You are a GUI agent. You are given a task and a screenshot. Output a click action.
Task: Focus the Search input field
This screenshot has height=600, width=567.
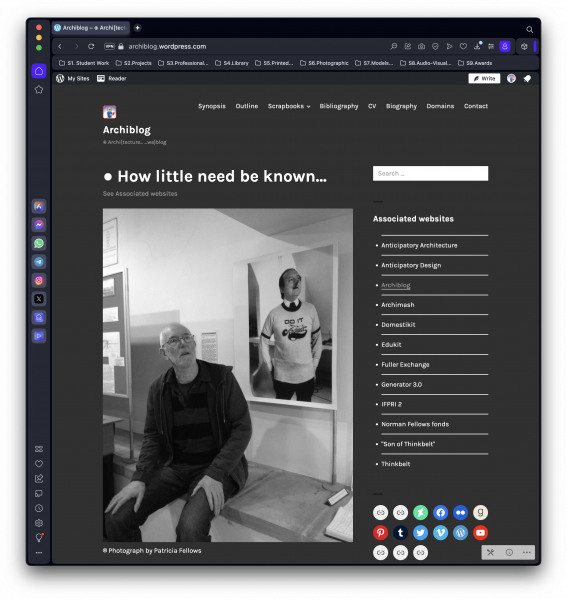(430, 173)
